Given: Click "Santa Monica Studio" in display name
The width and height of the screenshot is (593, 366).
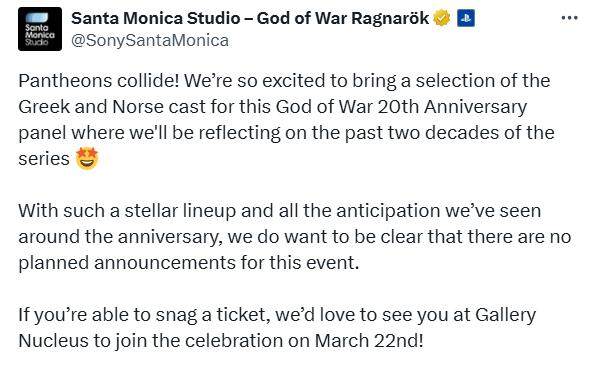Looking at the screenshot, I should pos(155,18).
